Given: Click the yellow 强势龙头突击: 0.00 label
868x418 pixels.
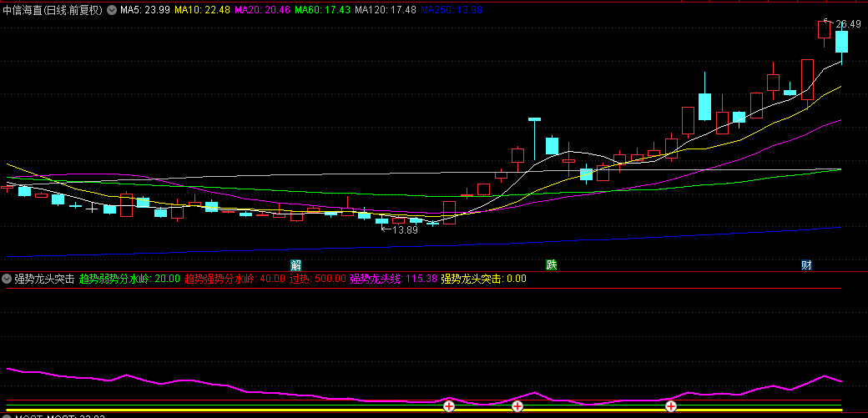Looking at the screenshot, I should (x=484, y=279).
